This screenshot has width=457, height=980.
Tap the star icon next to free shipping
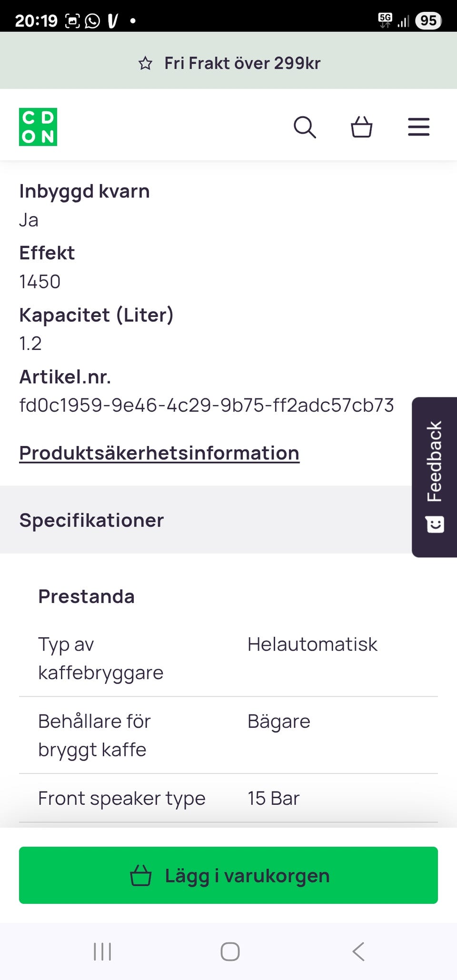(x=146, y=62)
